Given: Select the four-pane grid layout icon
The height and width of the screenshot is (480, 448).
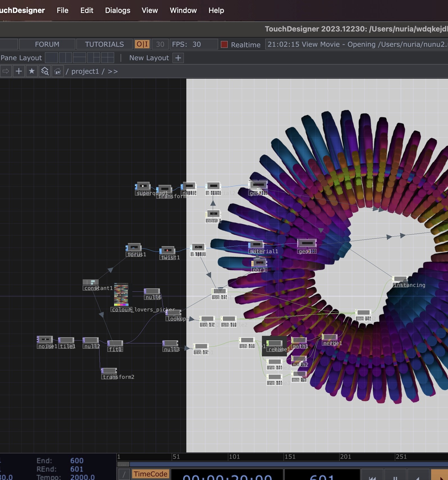Looking at the screenshot, I should (108, 58).
